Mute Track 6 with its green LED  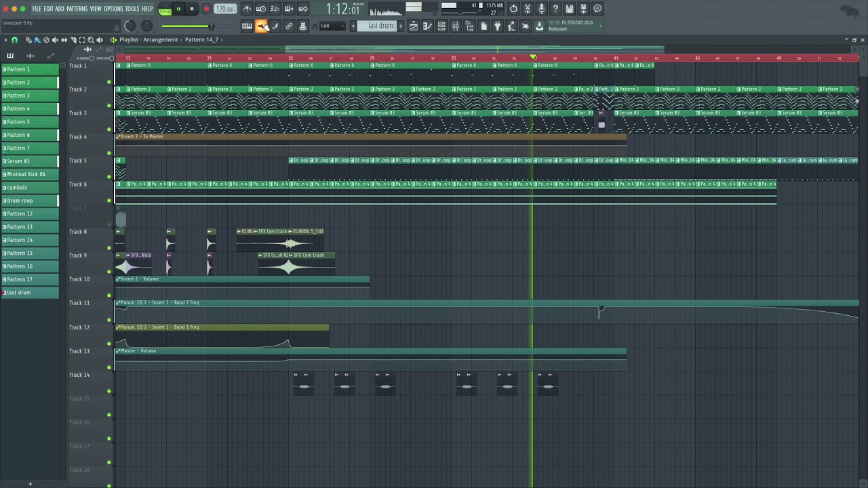[x=108, y=201]
